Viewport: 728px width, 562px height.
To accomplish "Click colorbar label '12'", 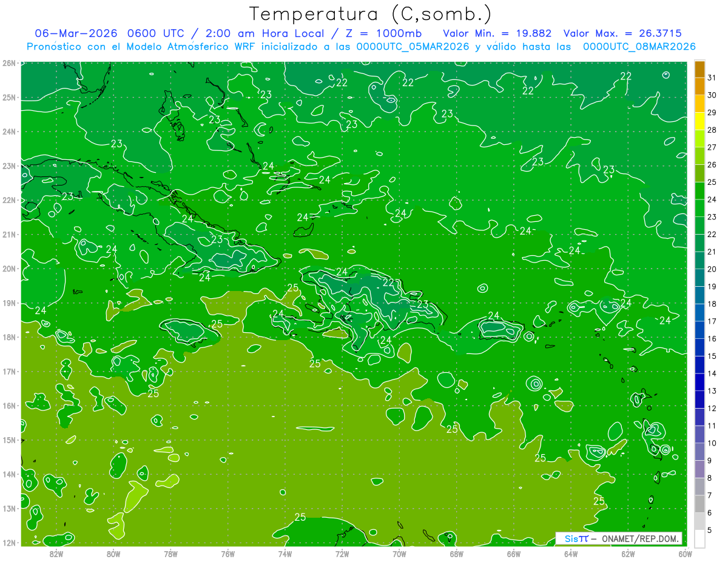I will coord(712,408).
